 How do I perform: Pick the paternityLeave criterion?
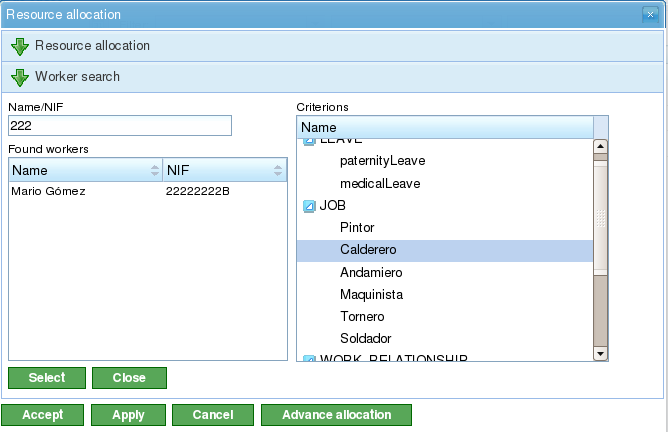click(x=383, y=161)
